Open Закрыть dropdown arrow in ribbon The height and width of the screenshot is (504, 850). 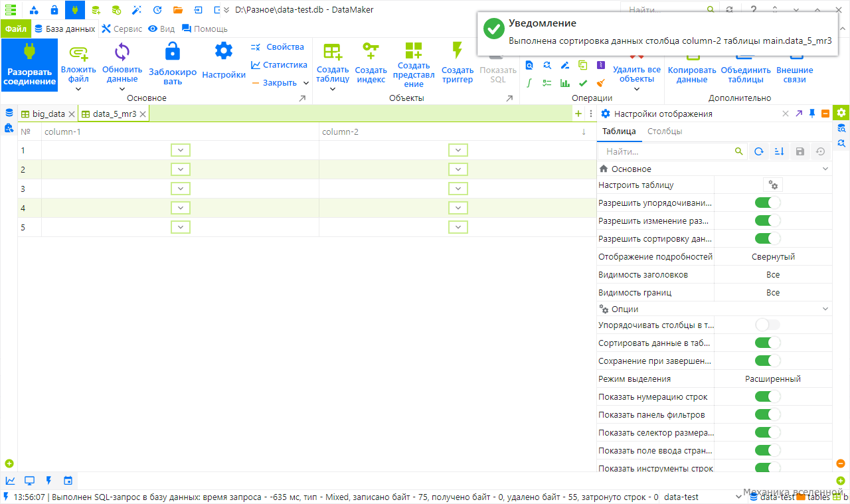coord(306,83)
